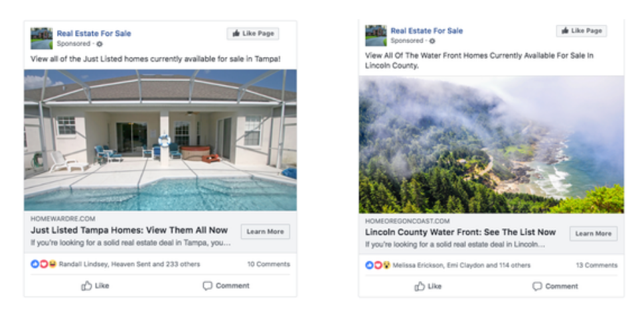The height and width of the screenshot is (315, 644).
Task: Like the Tampa homes post
Action: click(x=95, y=286)
